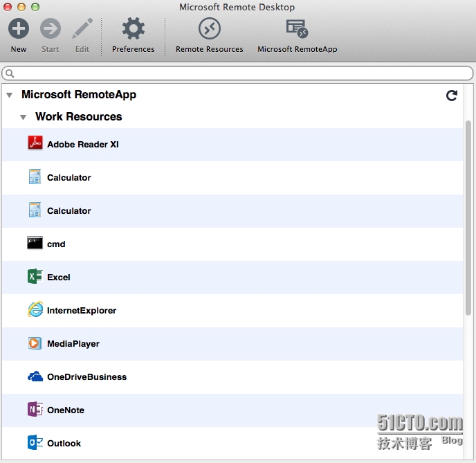Viewport: 476px width, 463px height.
Task: Click the Start arrow icon
Action: [51, 28]
